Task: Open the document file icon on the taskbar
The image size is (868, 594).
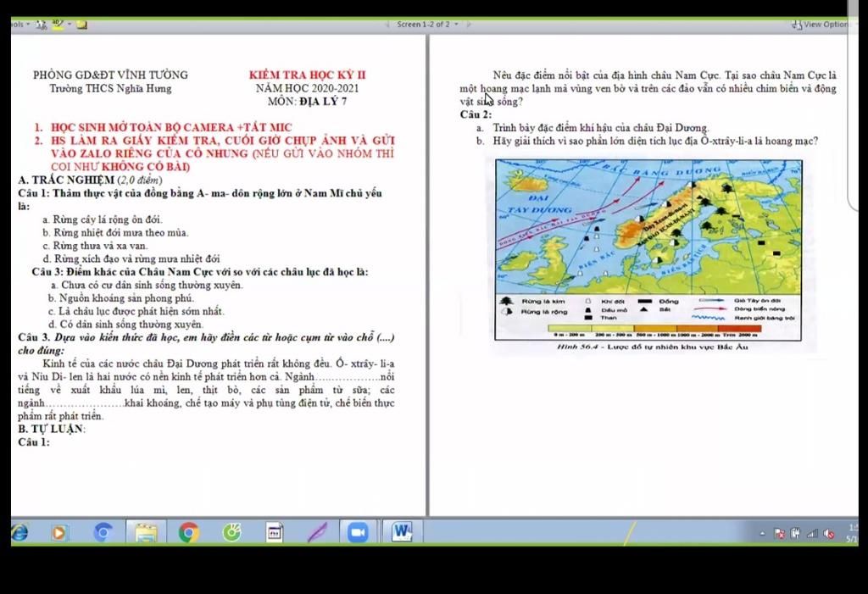Action: pyautogui.click(x=275, y=532)
